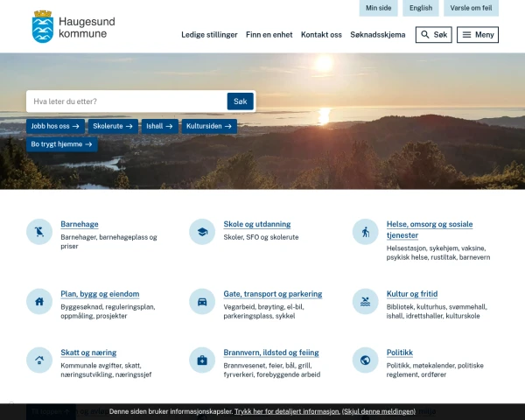Click the Plan, bygg og eiendom house icon
Image resolution: width=525 pixels, height=420 pixels.
(x=39, y=301)
